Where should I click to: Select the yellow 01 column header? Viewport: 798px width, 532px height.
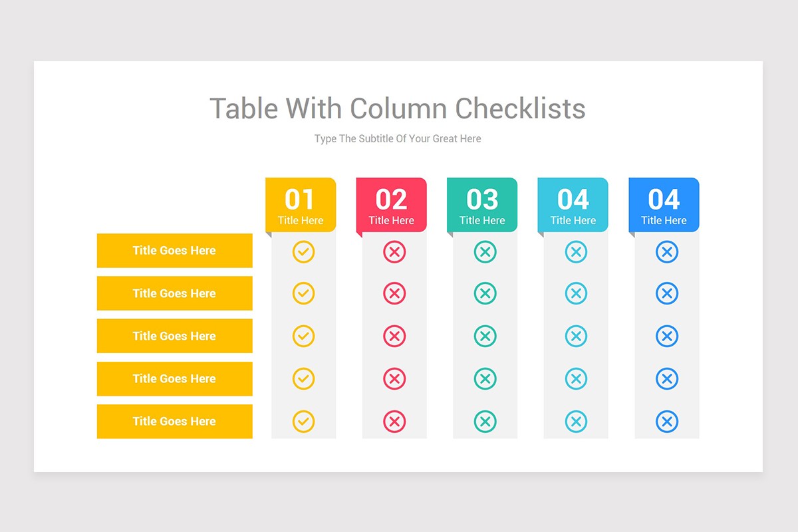(x=301, y=205)
